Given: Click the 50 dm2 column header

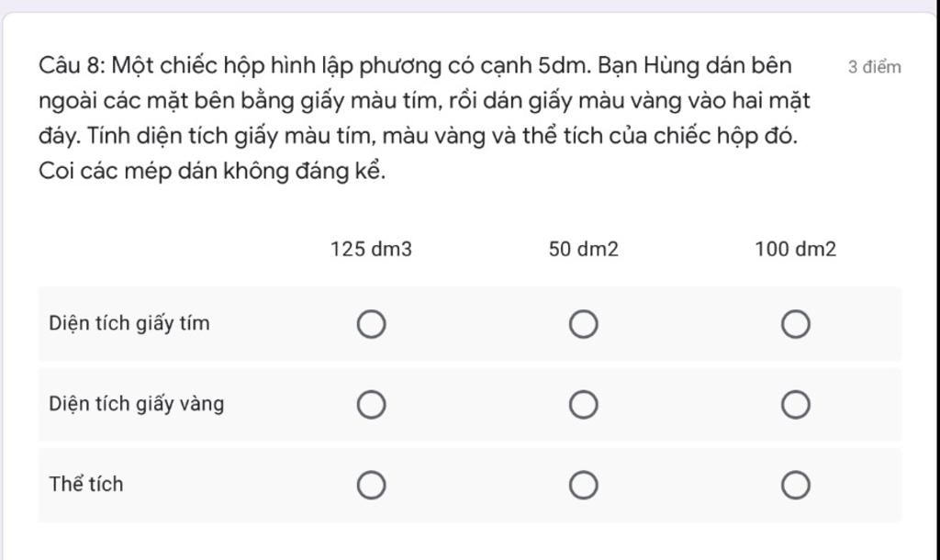Looking at the screenshot, I should pyautogui.click(x=583, y=249).
